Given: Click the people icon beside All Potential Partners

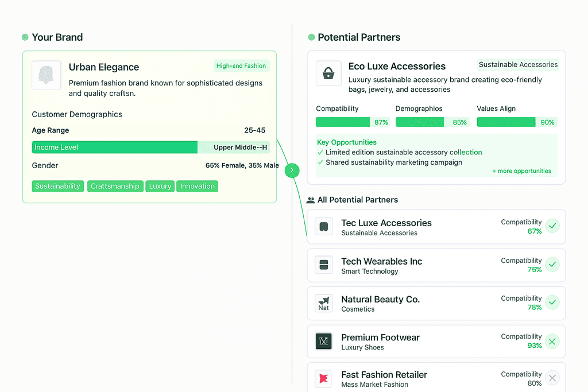Looking at the screenshot, I should 311,200.
